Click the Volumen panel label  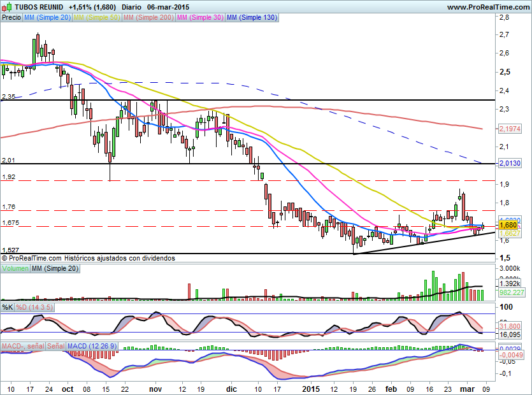coord(15,269)
